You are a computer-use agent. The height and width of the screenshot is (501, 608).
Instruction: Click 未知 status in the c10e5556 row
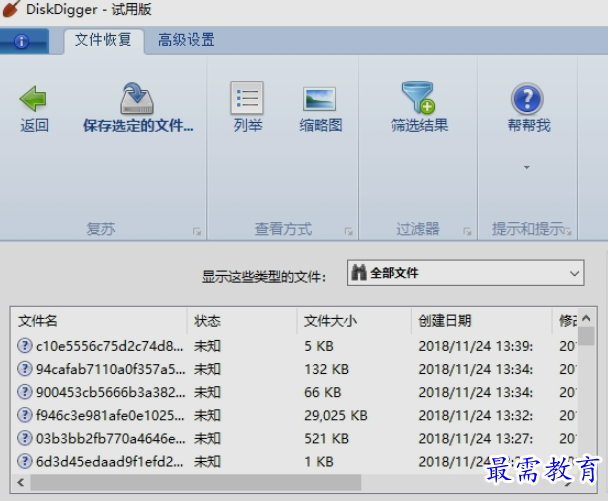(207, 346)
